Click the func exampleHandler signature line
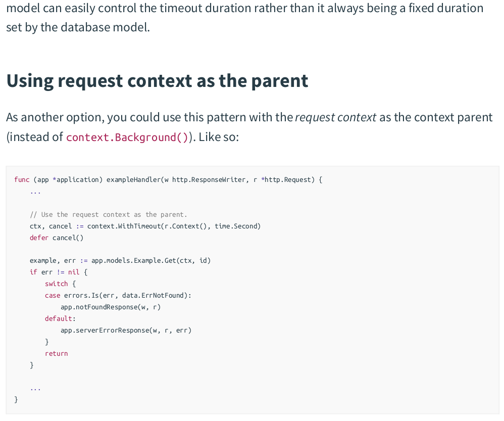This screenshot has width=504, height=421. [168, 180]
